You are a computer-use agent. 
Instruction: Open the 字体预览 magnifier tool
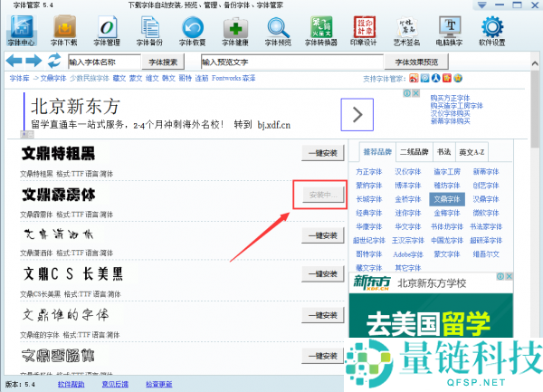(x=277, y=30)
